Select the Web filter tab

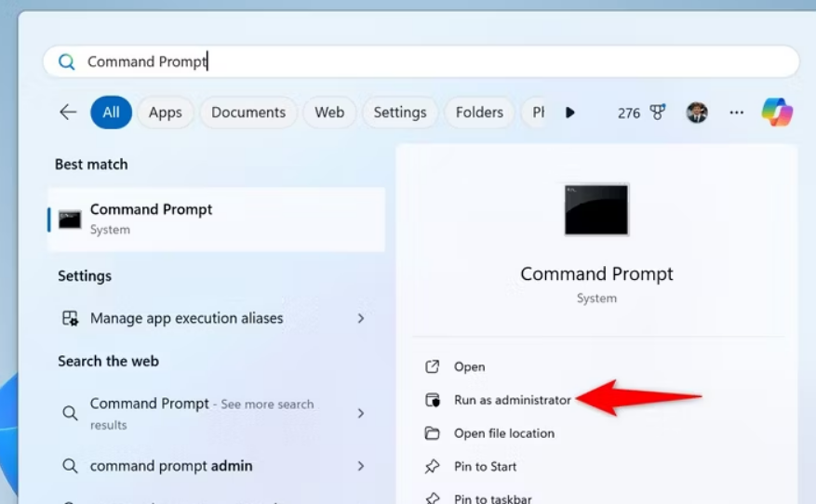[x=329, y=113]
